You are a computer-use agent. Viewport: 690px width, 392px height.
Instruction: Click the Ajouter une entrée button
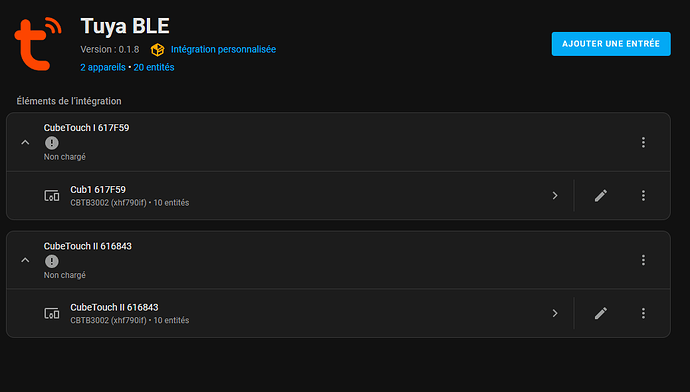point(611,44)
